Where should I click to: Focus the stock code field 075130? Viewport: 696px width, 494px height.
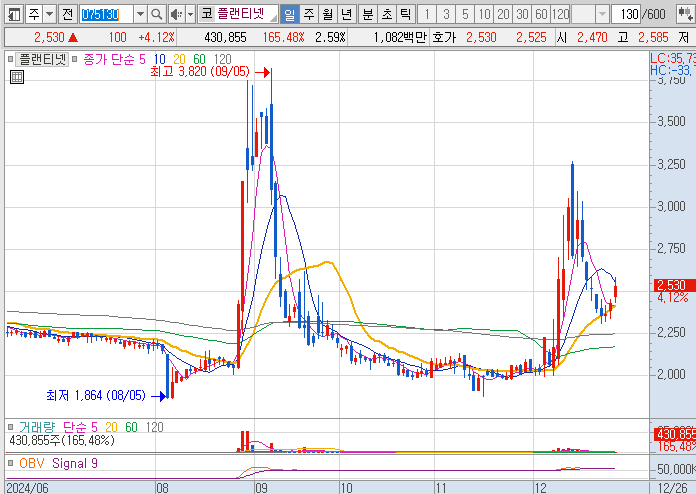[106, 15]
